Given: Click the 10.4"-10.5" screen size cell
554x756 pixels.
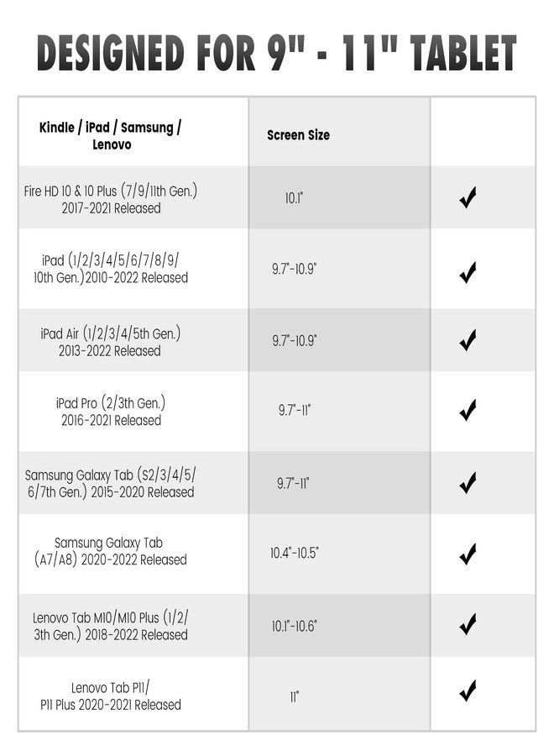Looking at the screenshot, I should [294, 554].
